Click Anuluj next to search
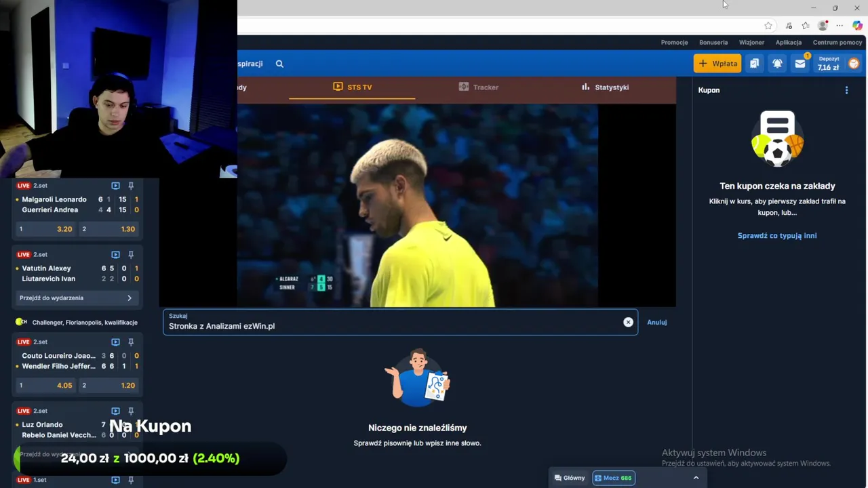Image resolution: width=868 pixels, height=488 pixels. pos(656,323)
